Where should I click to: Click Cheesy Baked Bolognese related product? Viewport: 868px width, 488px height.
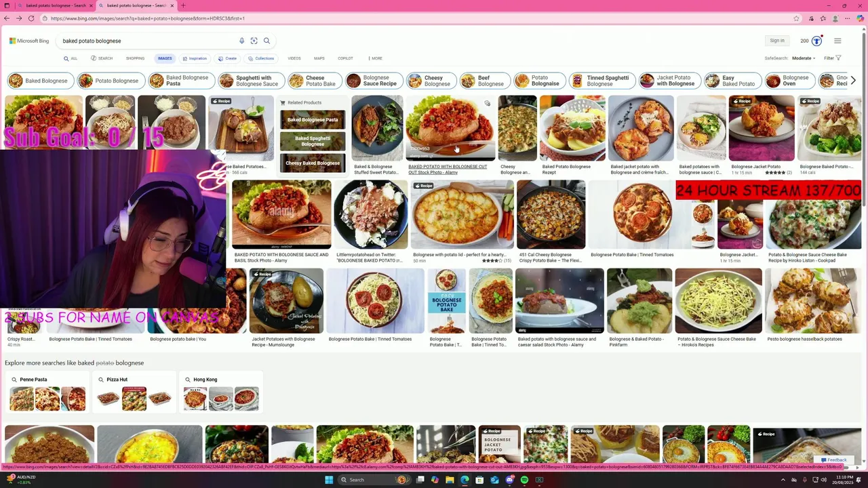pos(313,163)
